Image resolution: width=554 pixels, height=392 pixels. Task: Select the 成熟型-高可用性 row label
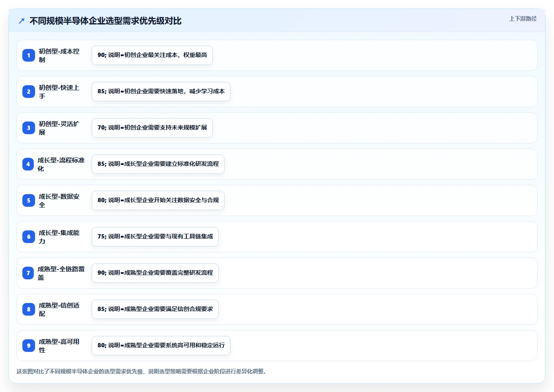click(x=59, y=346)
